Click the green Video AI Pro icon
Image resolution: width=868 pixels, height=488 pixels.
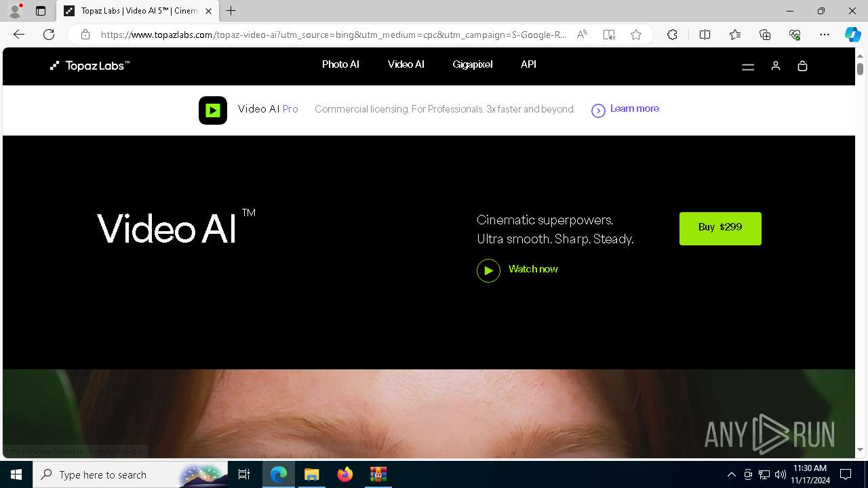pos(213,110)
